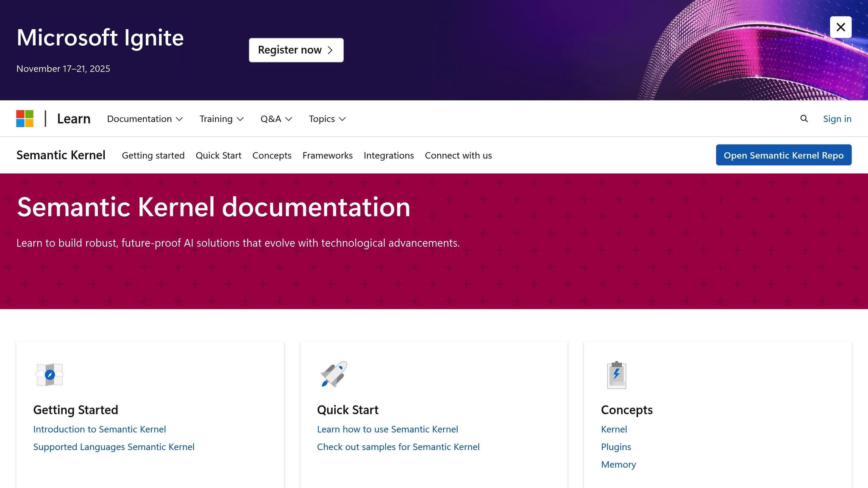The width and height of the screenshot is (868, 488).
Task: Click the Getting Started map icon
Action: click(x=50, y=374)
